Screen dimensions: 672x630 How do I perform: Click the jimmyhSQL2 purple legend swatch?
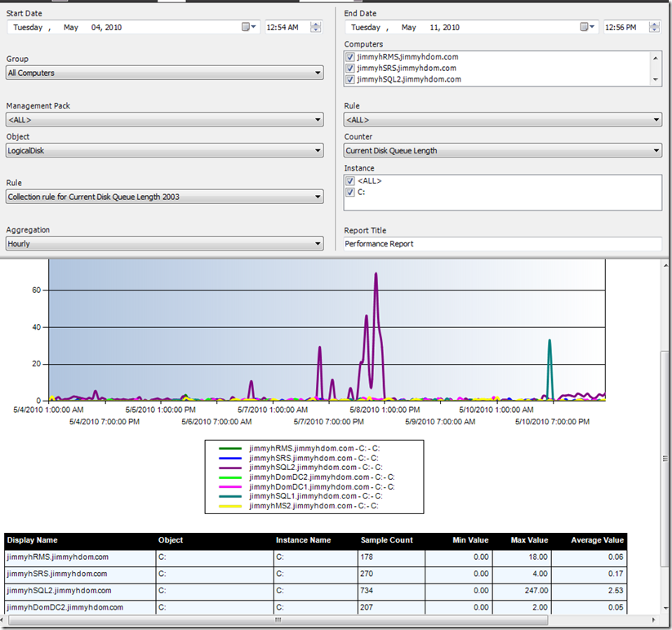(x=229, y=468)
